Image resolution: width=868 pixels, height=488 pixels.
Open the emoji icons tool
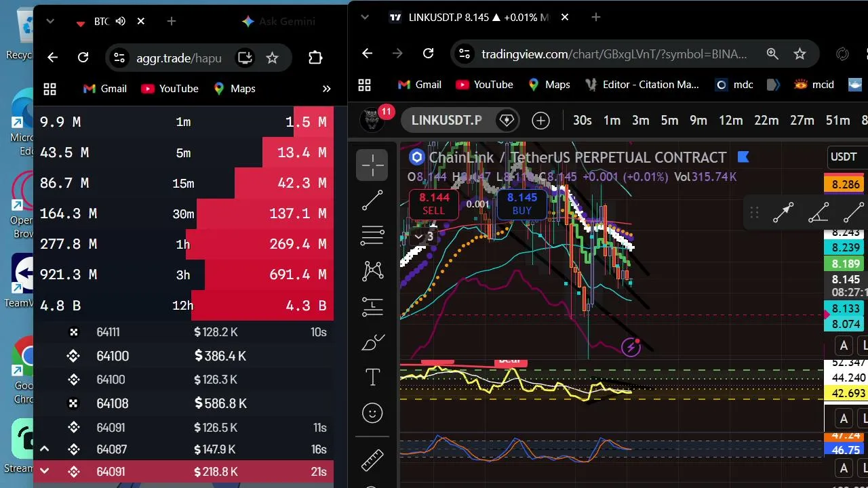[x=372, y=413]
